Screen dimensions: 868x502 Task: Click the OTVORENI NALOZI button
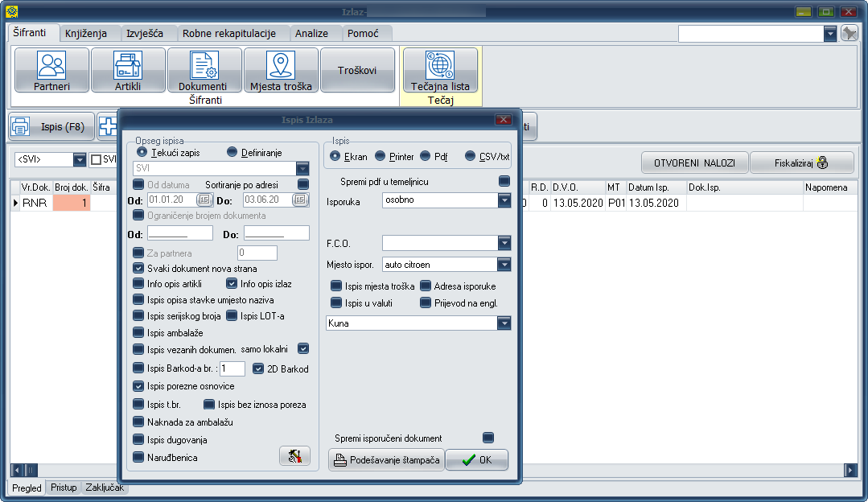[x=695, y=163]
